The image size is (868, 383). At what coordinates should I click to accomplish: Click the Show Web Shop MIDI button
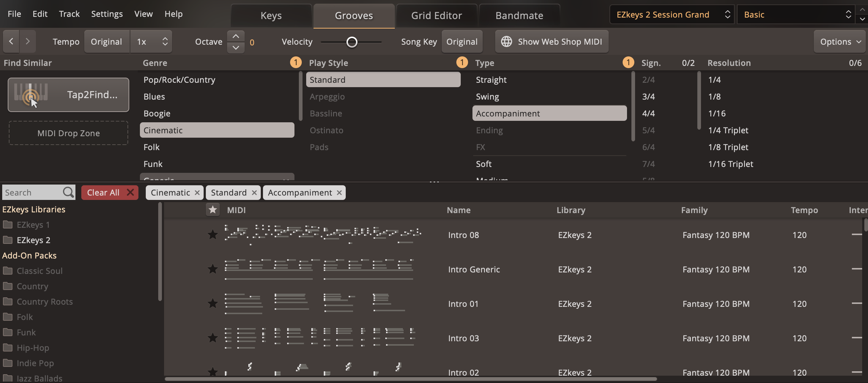(x=552, y=42)
